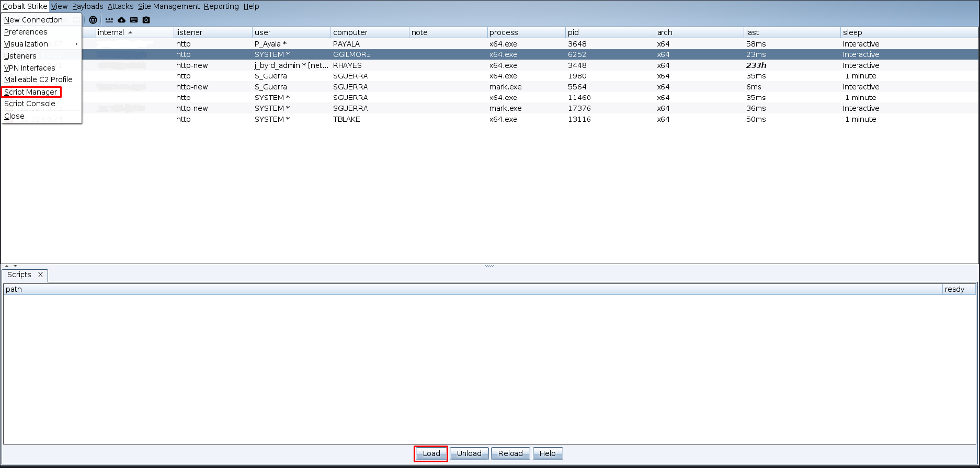Open the keystrokes view (keyboard icon)

(134, 20)
